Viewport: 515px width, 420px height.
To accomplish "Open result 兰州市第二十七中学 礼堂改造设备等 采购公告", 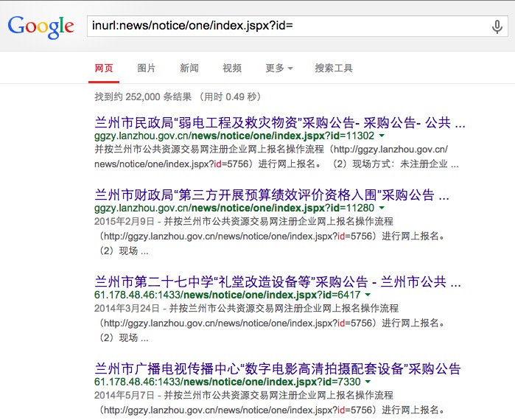I will coord(278,282).
